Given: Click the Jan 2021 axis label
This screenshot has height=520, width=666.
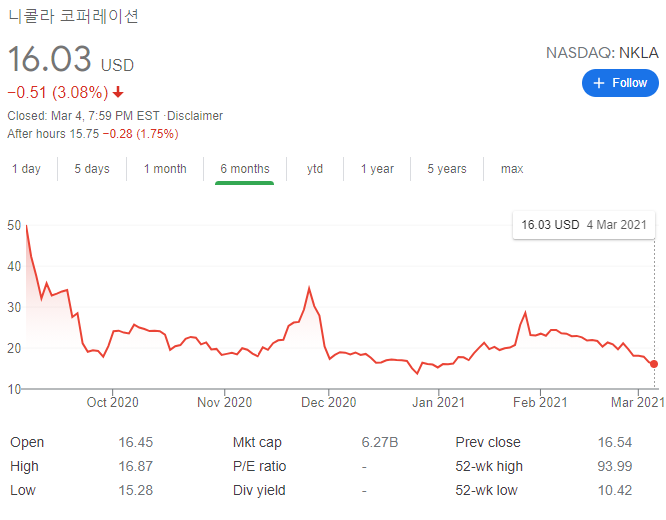Looking at the screenshot, I should (x=438, y=402).
